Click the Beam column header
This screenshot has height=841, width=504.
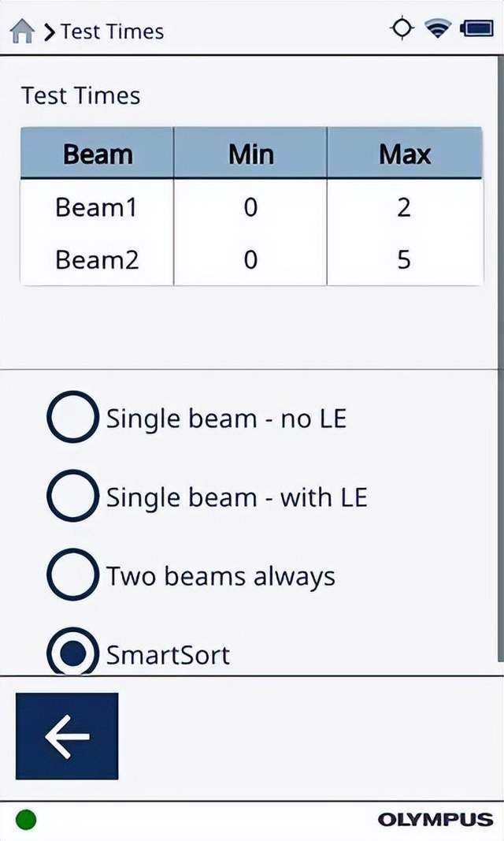pyautogui.click(x=98, y=154)
